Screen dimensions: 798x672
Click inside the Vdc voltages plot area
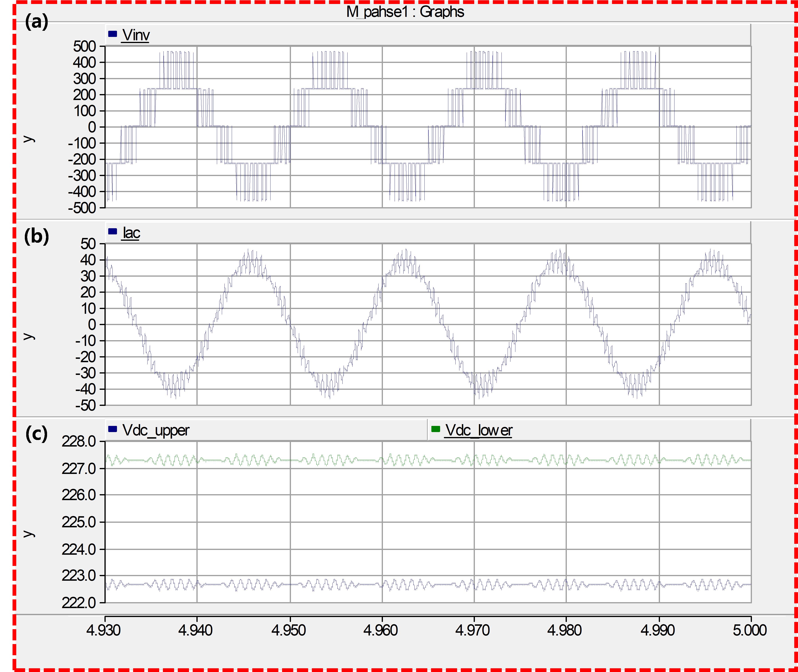[x=428, y=522]
